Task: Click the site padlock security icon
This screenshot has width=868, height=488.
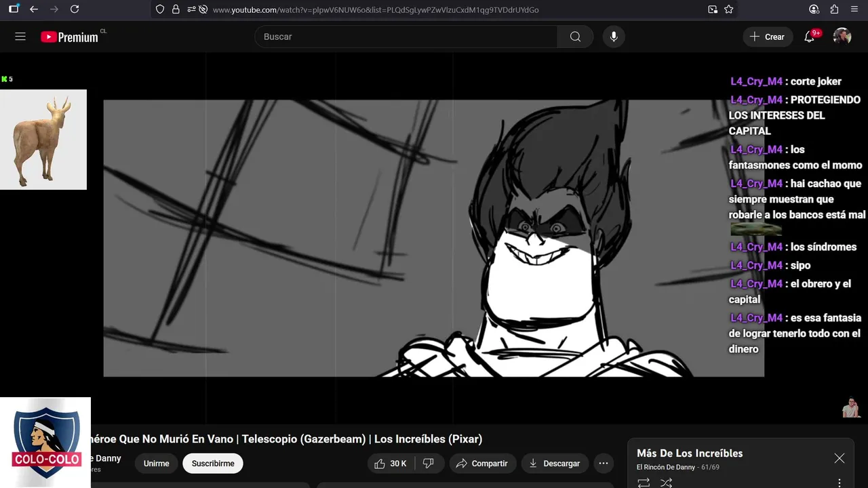Action: coord(176,9)
